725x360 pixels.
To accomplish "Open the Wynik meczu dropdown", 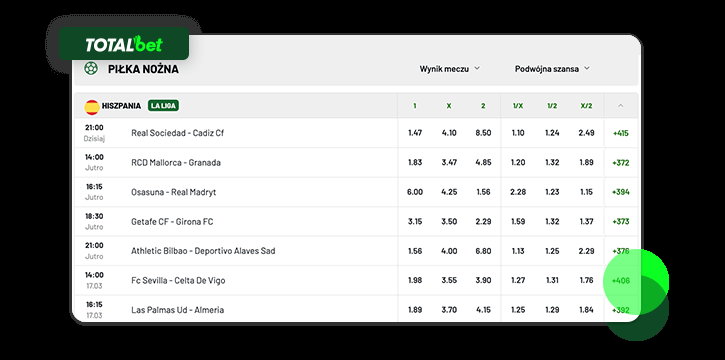I will (449, 69).
